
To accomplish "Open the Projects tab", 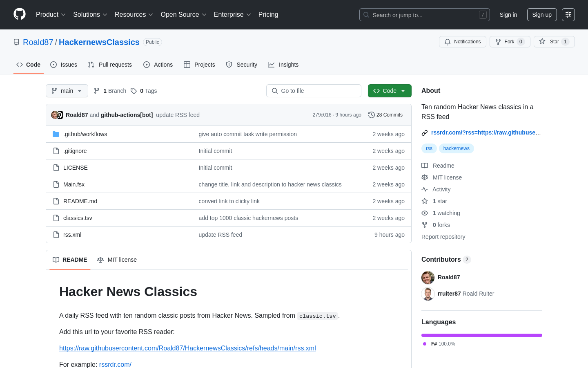I will pyautogui.click(x=199, y=65).
